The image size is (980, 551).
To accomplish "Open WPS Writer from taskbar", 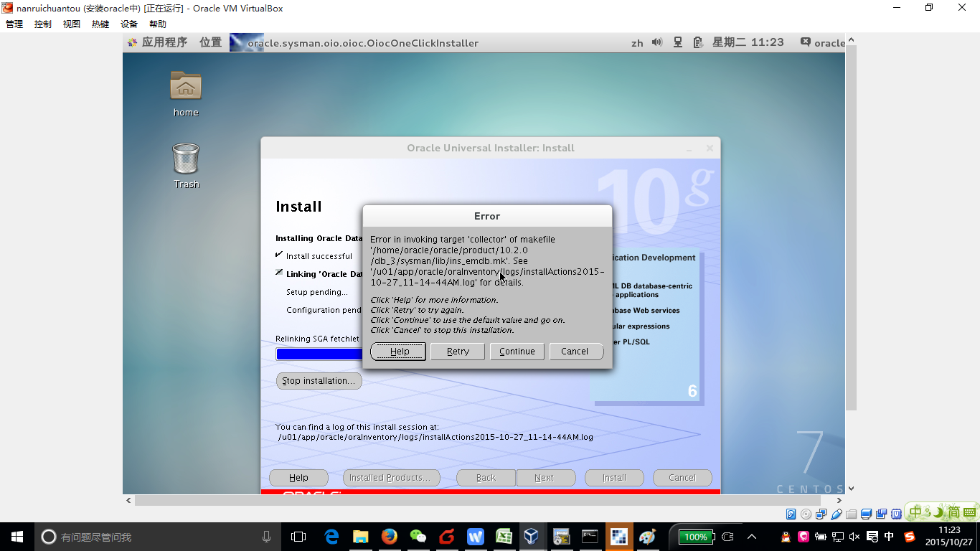I will 475,537.
